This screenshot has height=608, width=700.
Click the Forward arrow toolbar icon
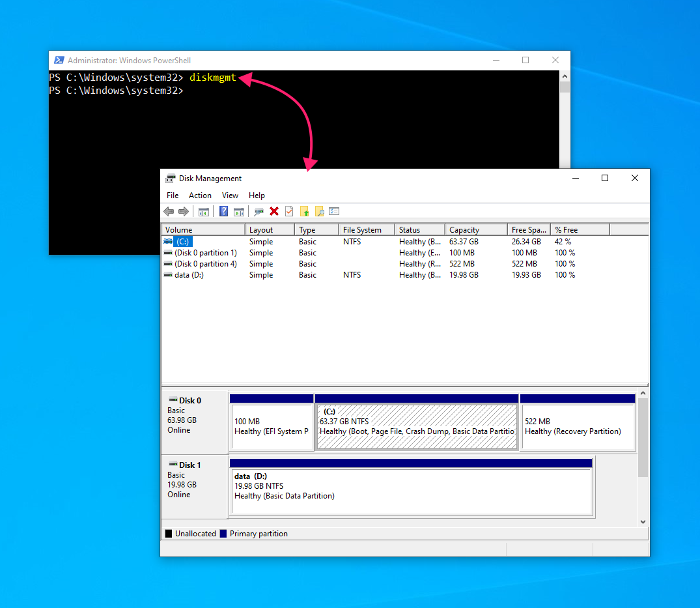point(184,211)
